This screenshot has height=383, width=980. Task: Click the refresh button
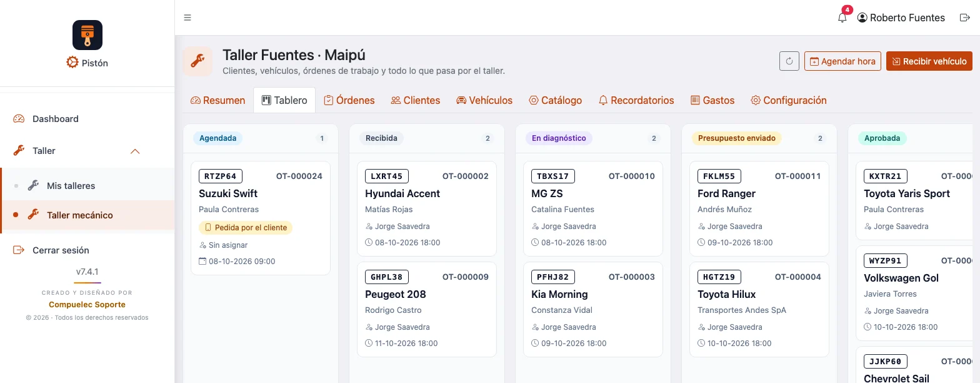pyautogui.click(x=789, y=61)
